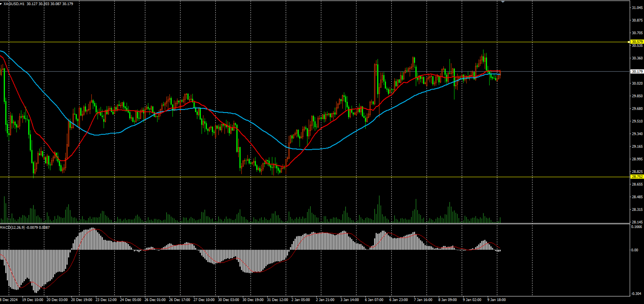Click the 24 Dec 05:00 time label
Viewport: 644px width, 304px height.
coord(131,300)
